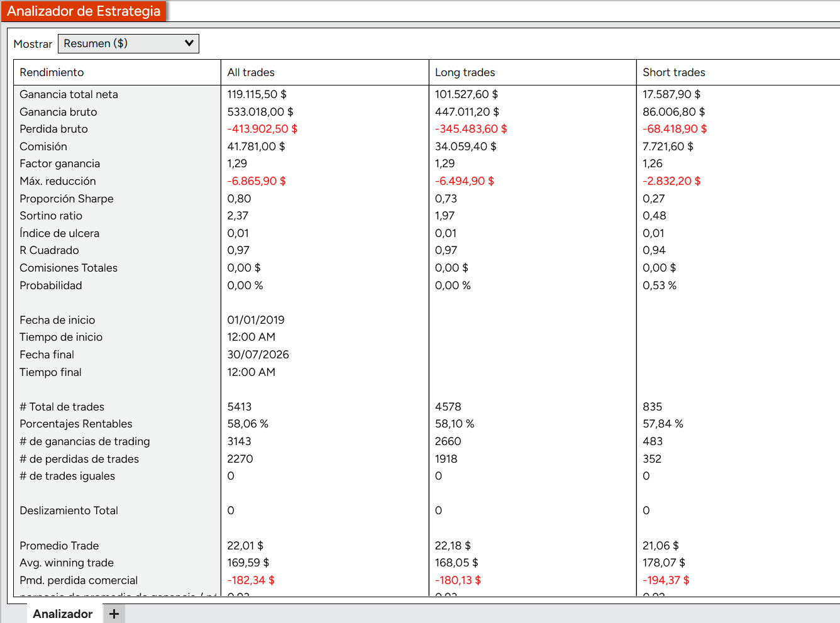Select the Comisiones Totales row label
Viewport: 840px width, 623px height.
coord(68,268)
